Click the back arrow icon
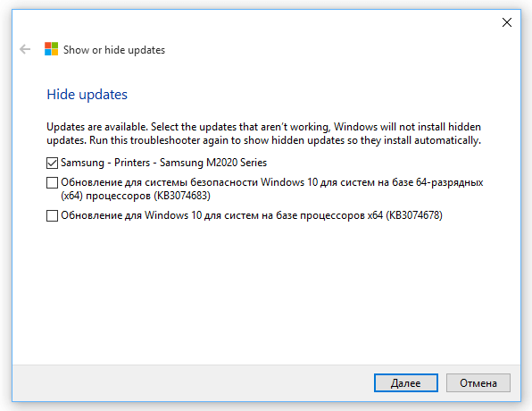The width and height of the screenshot is (532, 411). click(25, 49)
